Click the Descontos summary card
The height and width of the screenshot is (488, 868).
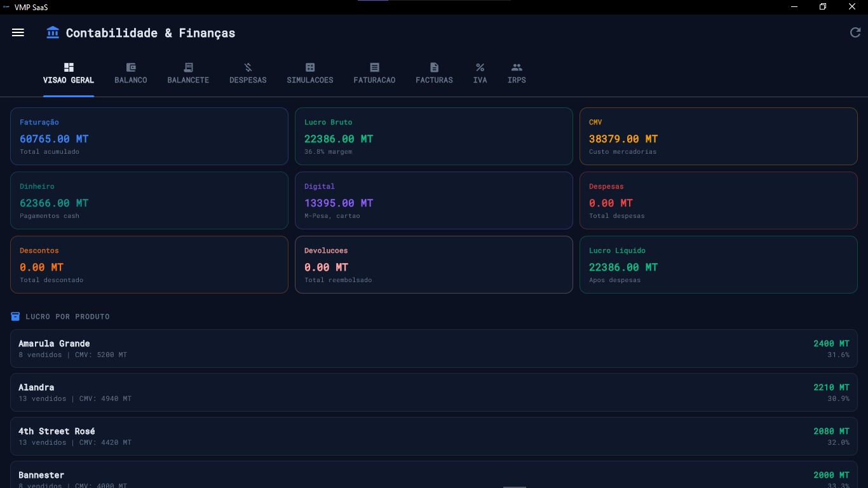tap(149, 264)
